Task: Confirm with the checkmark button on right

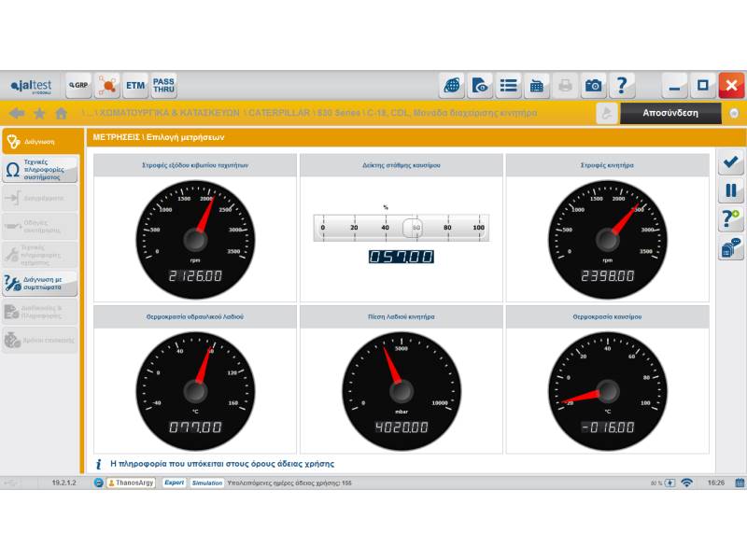Action: (x=730, y=163)
